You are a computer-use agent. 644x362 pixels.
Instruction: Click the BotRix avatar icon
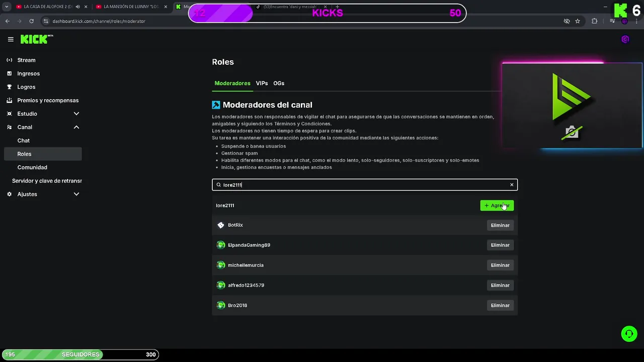(220, 225)
